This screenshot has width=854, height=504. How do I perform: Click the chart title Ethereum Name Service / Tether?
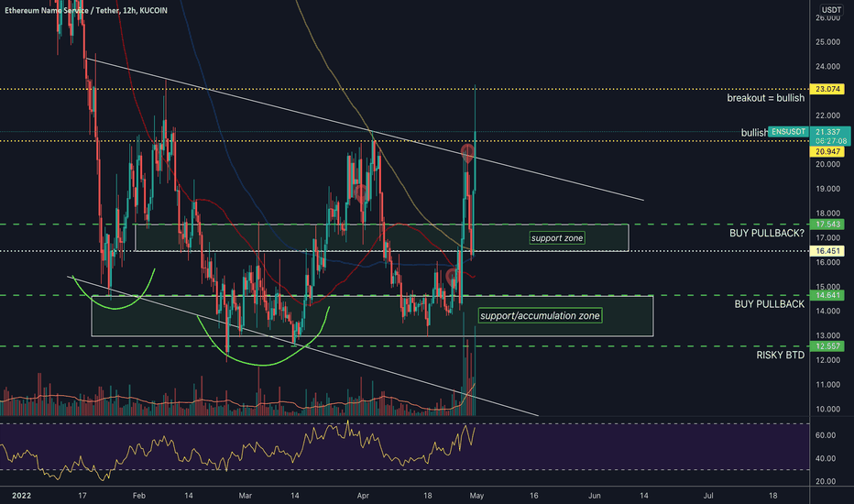(x=62, y=10)
